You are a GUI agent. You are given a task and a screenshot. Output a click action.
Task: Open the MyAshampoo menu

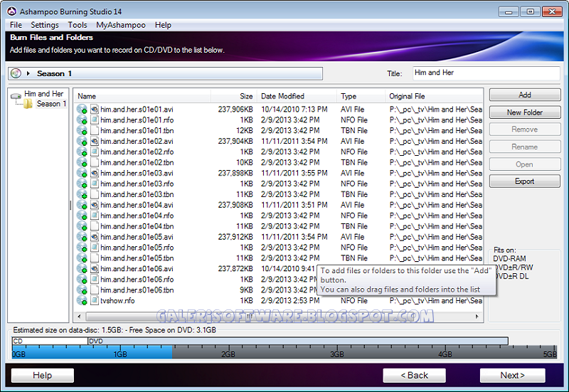coord(121,25)
